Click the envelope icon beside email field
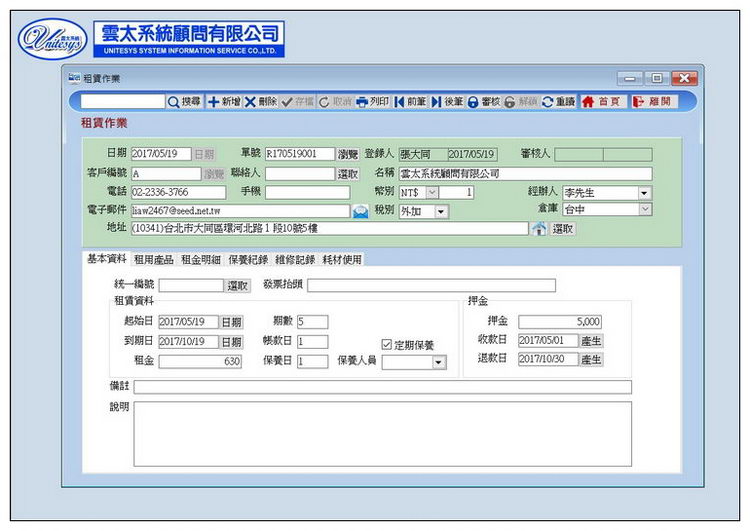Screen dimensions: 750x531 click(360, 212)
